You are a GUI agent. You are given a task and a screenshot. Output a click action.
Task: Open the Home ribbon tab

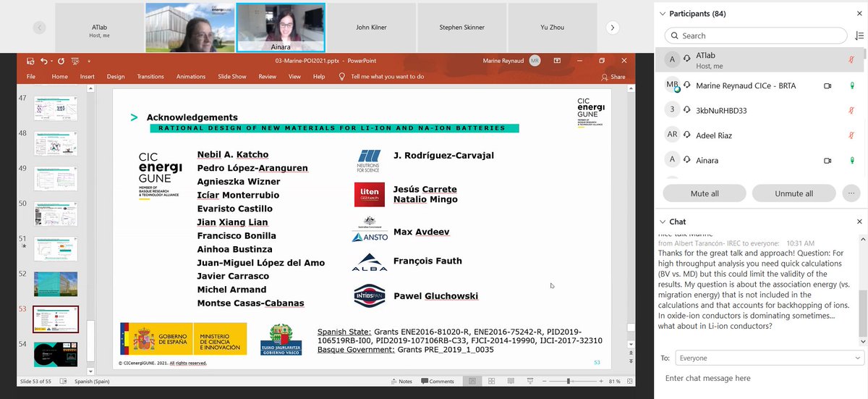pos(60,77)
